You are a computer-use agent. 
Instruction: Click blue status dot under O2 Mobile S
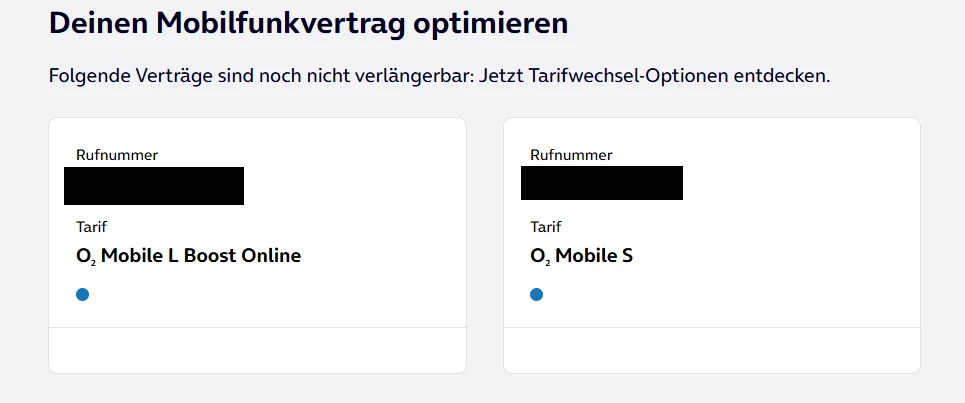coord(537,294)
